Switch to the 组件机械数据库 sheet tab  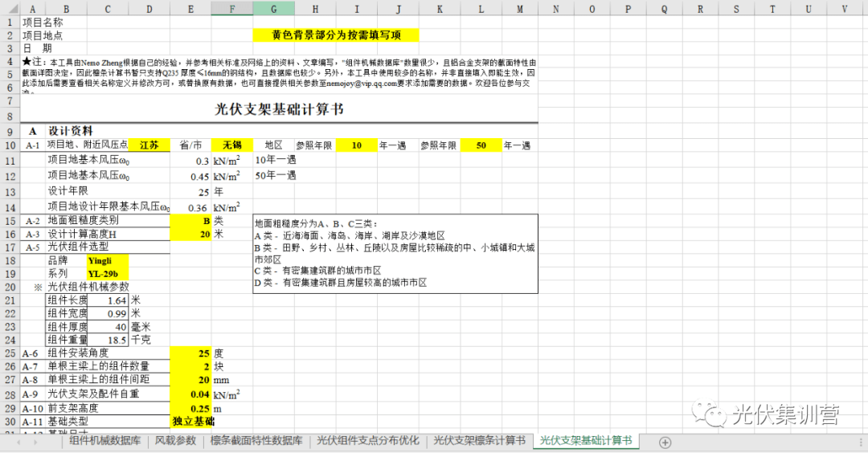(104, 441)
